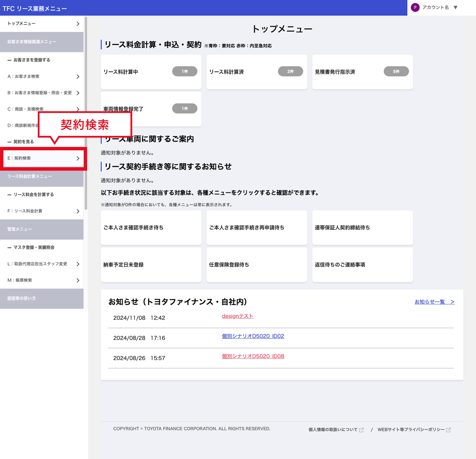Expand chevron next to A:お客さま検索
The height and width of the screenshot is (459, 476).
(x=78, y=77)
